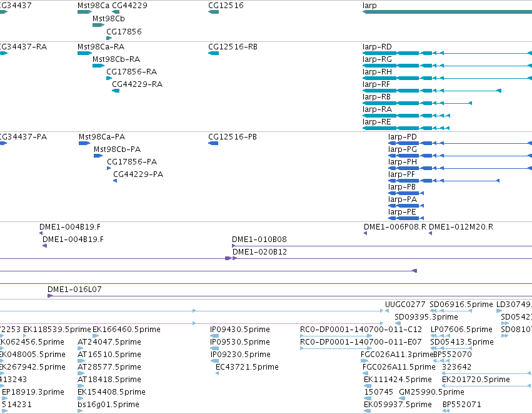The image size is (532, 414).
Task: Click the larp-RB transcript
Action: [417, 103]
